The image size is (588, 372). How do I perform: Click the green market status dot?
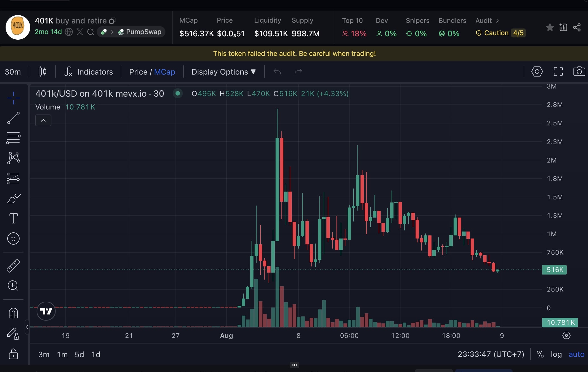pyautogui.click(x=177, y=93)
